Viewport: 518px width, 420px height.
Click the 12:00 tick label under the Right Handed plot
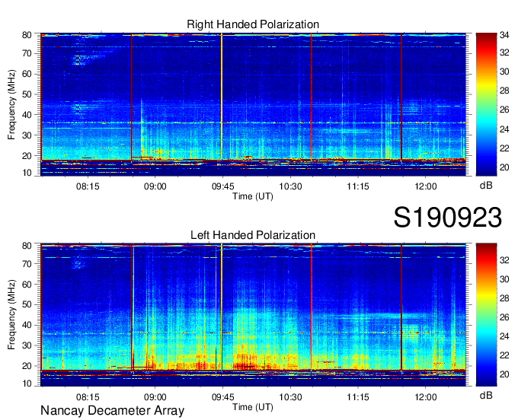click(x=426, y=186)
